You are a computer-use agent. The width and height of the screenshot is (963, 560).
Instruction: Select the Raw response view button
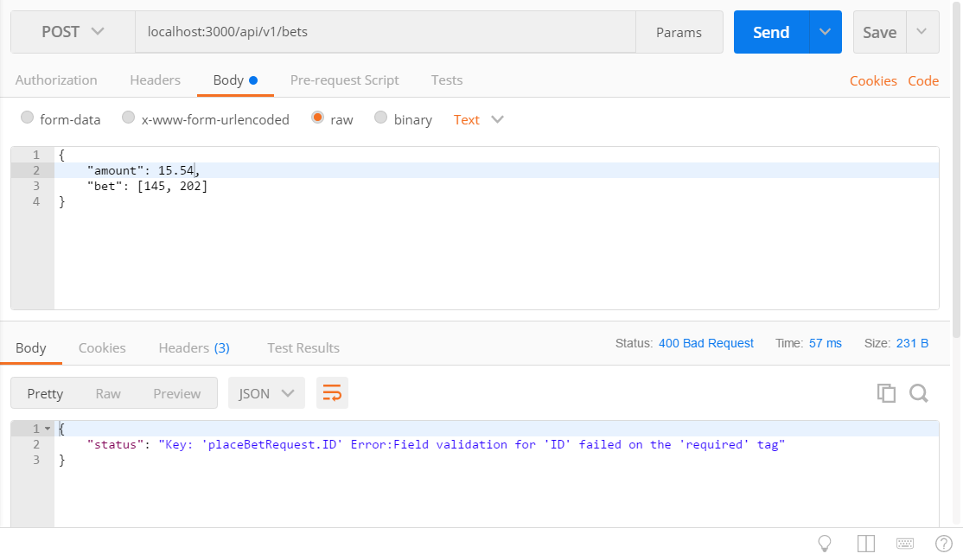tap(108, 393)
